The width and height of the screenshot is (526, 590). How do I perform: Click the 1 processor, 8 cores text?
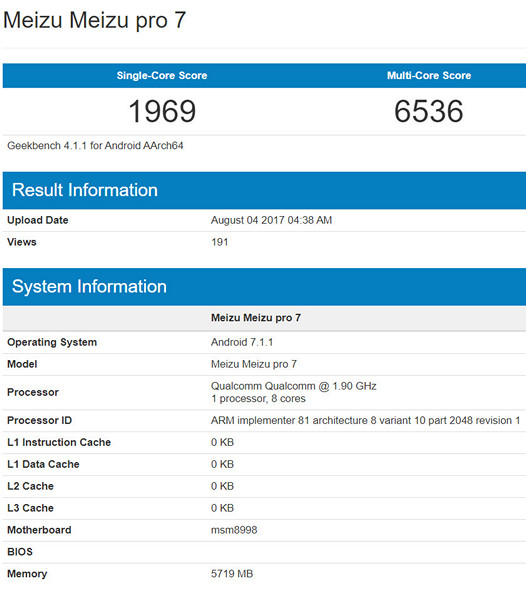click(258, 399)
